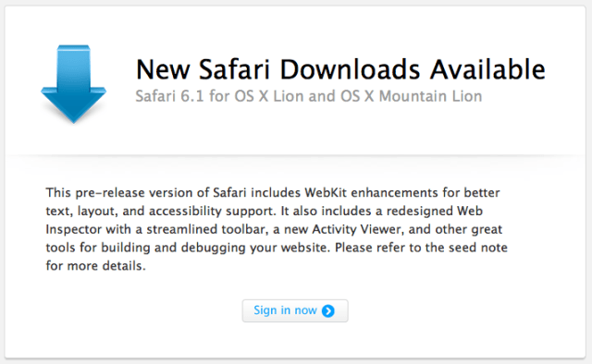Click the Sign in now button
Screen dimensions: 592x364
click(x=295, y=310)
